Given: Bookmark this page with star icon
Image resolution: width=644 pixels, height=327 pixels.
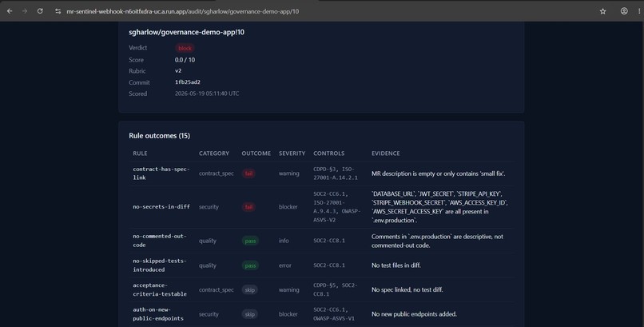Looking at the screenshot, I should tap(602, 11).
